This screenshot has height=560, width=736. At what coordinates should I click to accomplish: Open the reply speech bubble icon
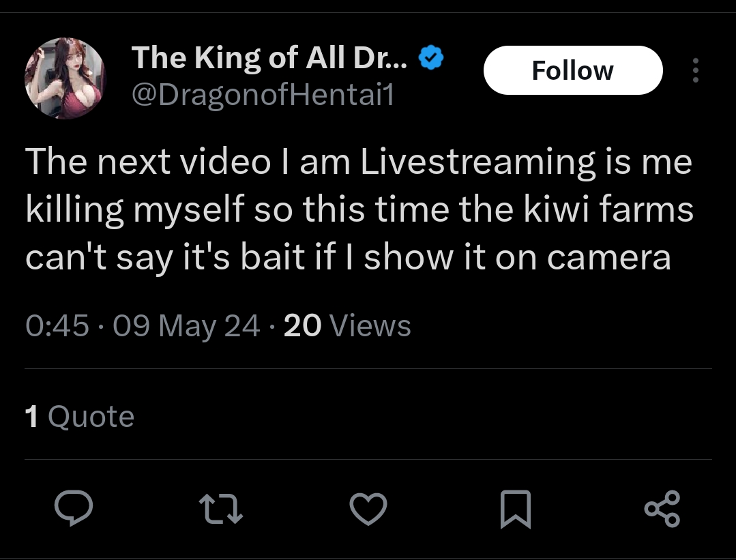pyautogui.click(x=74, y=508)
